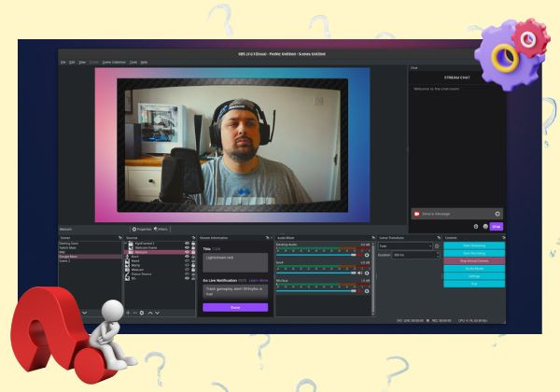Open Properties for selected source
Image resolution: width=560 pixels, height=392 pixels.
point(142,230)
